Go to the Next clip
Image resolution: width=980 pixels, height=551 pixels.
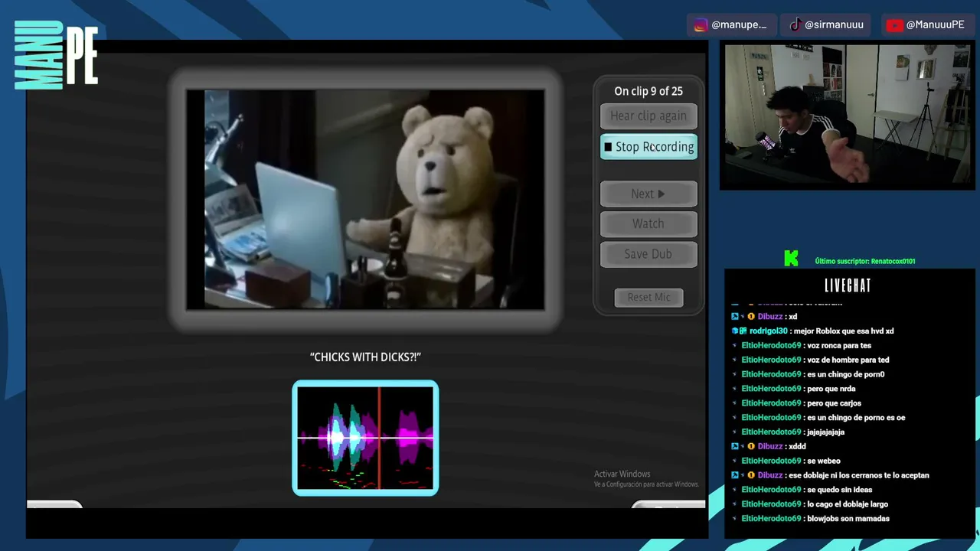[648, 194]
